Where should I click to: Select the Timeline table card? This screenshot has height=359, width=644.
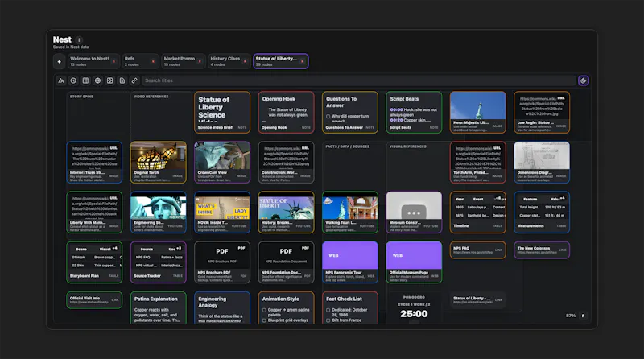point(477,212)
